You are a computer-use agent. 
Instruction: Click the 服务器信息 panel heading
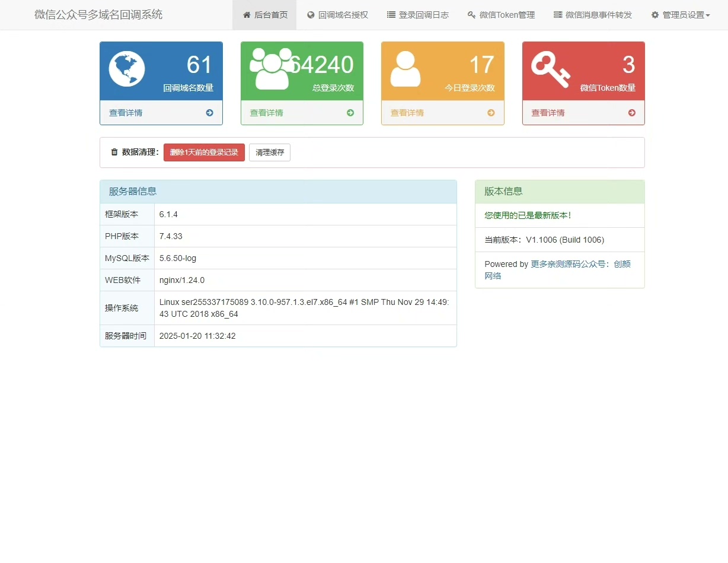[x=279, y=192]
